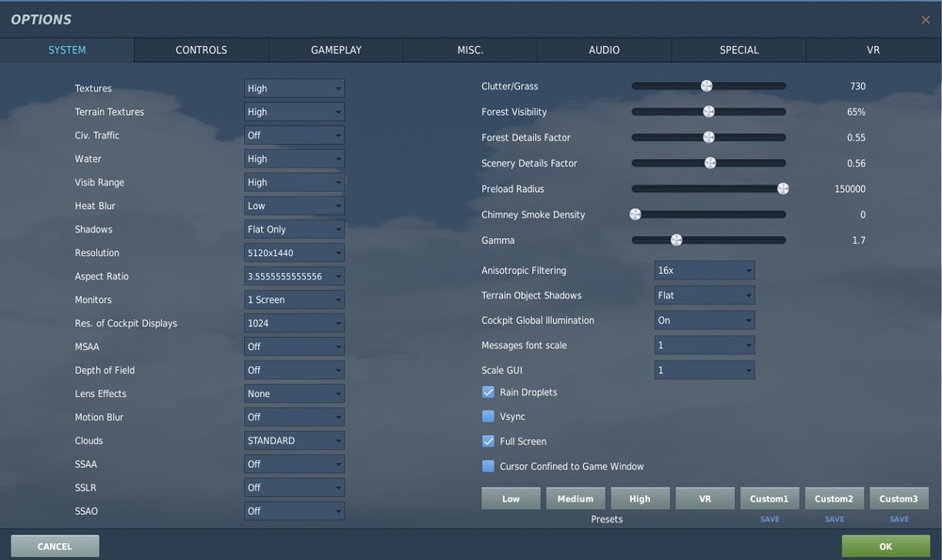
Task: Apply the Medium graphics preset
Action: click(x=576, y=498)
